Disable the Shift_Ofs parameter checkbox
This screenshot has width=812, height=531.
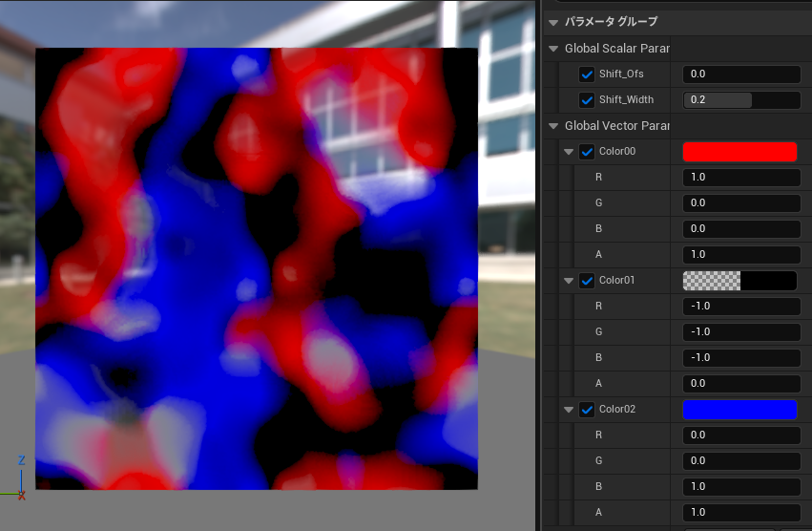click(587, 74)
